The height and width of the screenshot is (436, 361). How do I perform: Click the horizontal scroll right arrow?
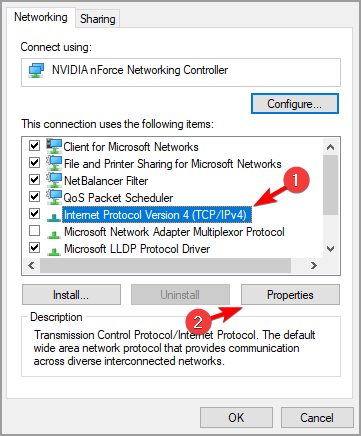313,265
